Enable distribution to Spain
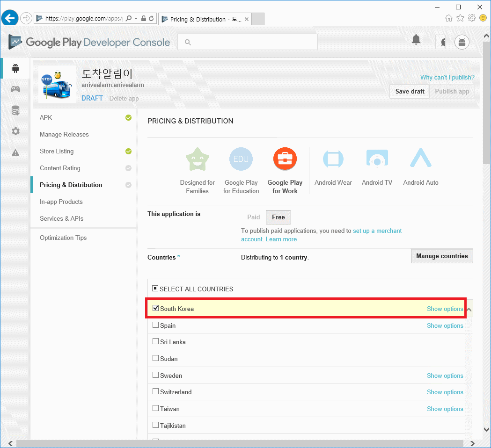This screenshot has height=448, width=491. [x=155, y=325]
